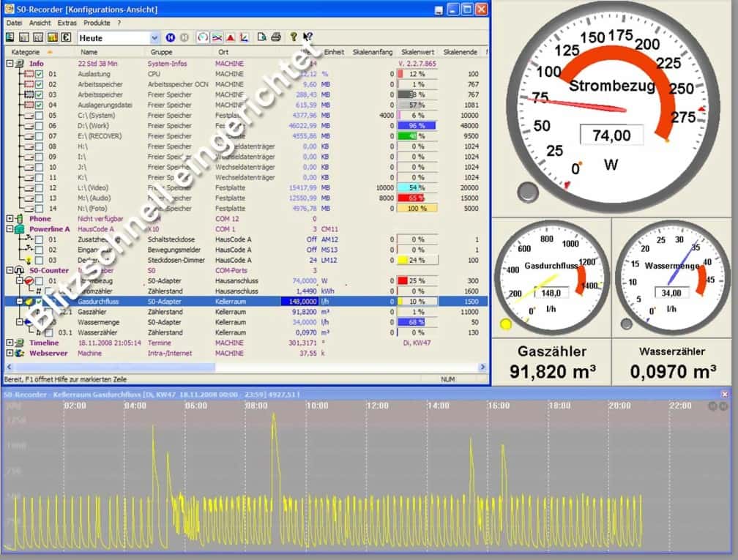
Task: Sort by the Kategorie column header
Action: click(x=26, y=52)
